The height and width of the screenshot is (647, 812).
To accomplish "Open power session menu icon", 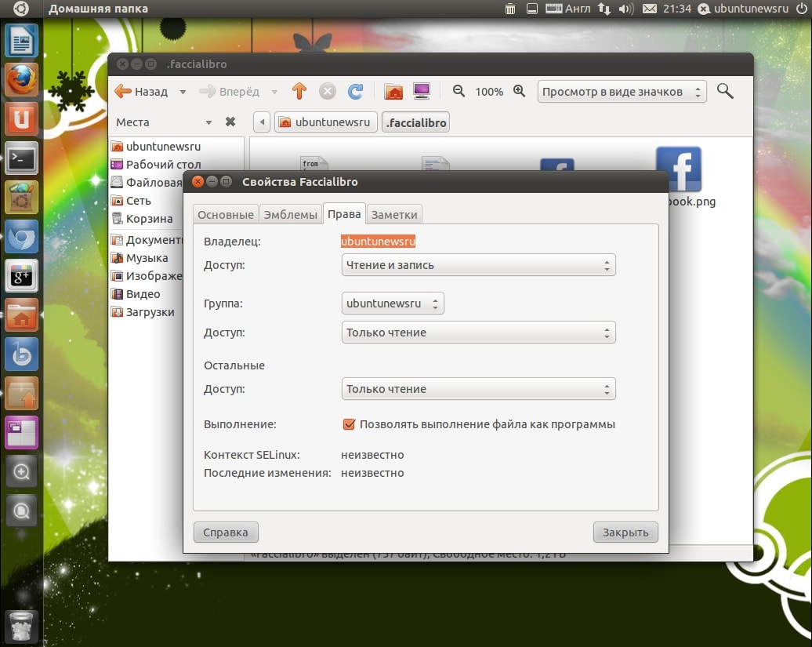I will point(802,9).
